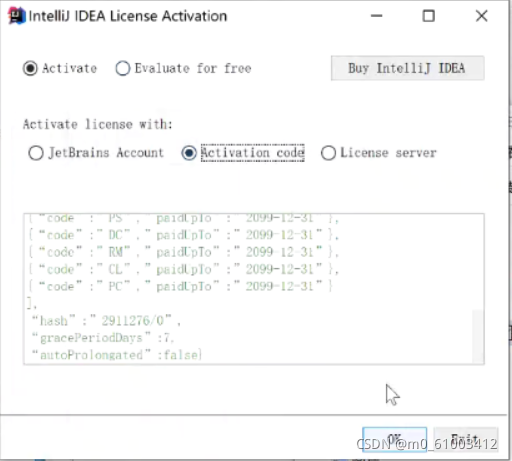This screenshot has height=461, width=512.
Task: Click the "hash" : "2911276/0" line
Action: click(x=106, y=321)
